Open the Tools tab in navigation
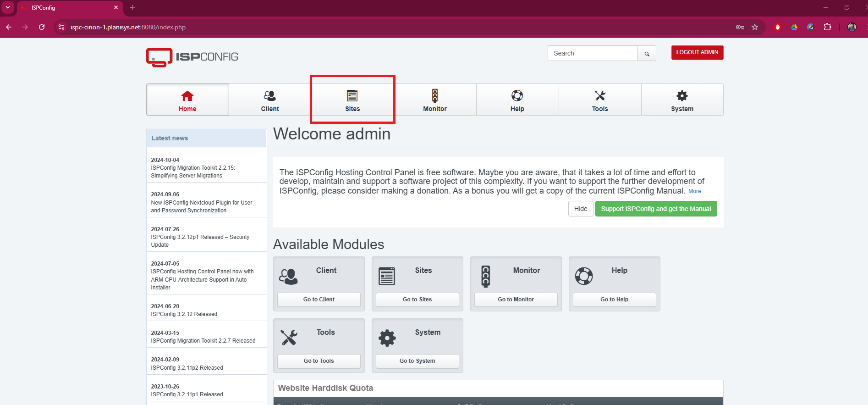This screenshot has height=405, width=868. pyautogui.click(x=600, y=100)
